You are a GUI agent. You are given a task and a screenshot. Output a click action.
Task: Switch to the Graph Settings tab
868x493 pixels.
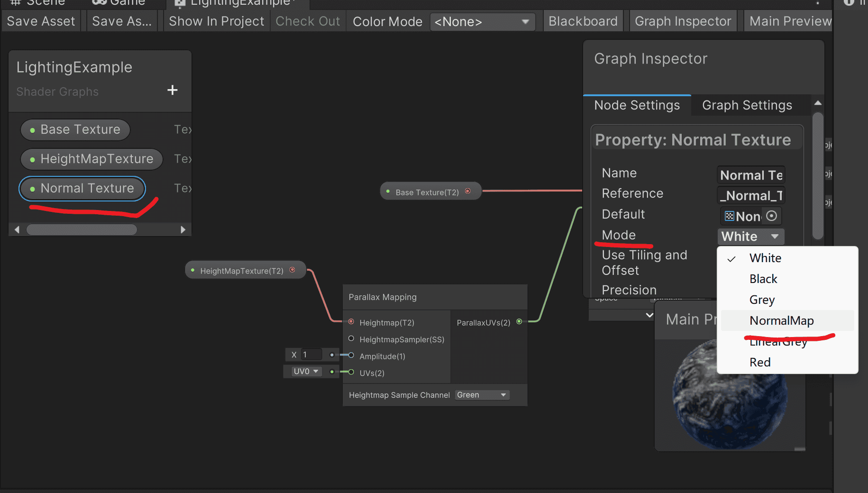747,105
